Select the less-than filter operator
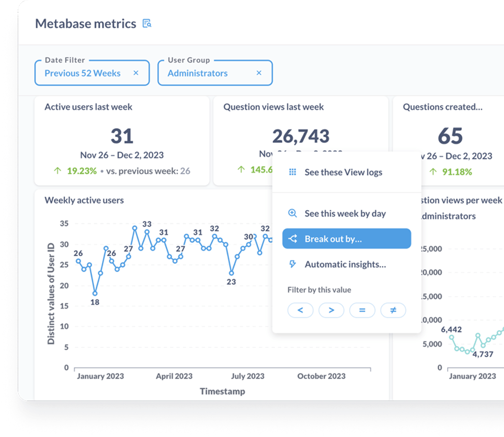This screenshot has height=437, width=504. 300,310
